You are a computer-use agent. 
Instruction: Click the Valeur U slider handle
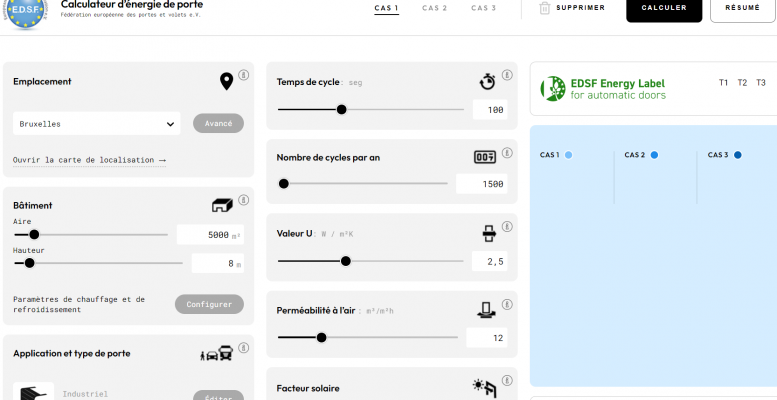click(346, 261)
